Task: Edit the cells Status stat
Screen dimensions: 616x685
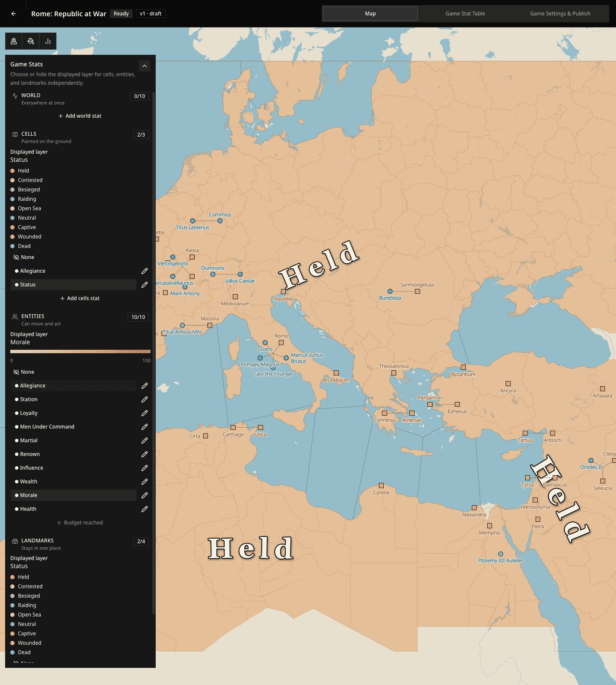Action: 145,285
